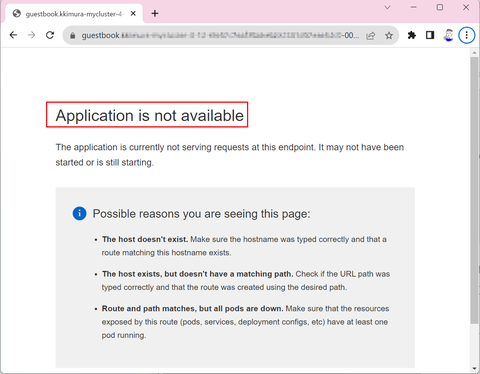Share this page using the share icon
480x374 pixels.
371,35
